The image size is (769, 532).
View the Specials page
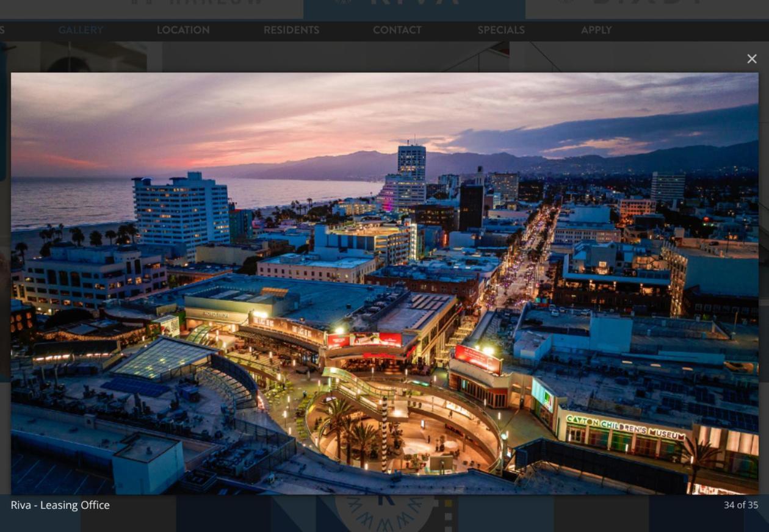coord(500,30)
